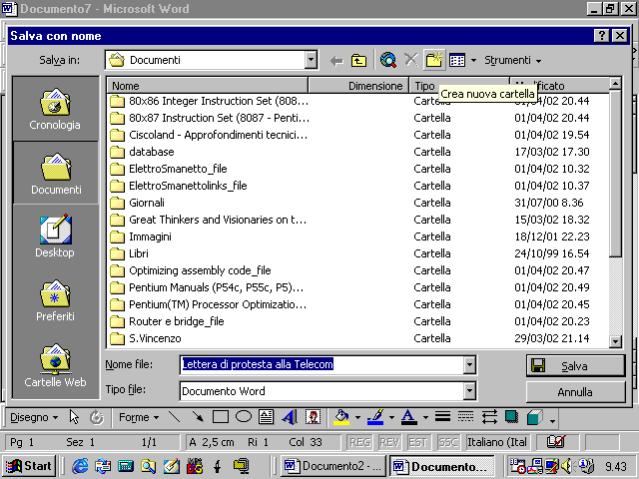Go up one folder level
This screenshot has height=479, width=639.
[x=359, y=61]
